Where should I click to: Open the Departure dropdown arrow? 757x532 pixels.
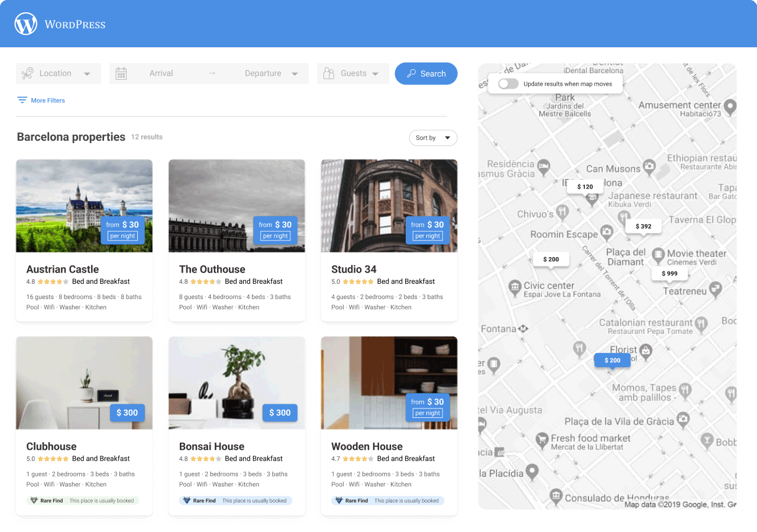click(295, 73)
